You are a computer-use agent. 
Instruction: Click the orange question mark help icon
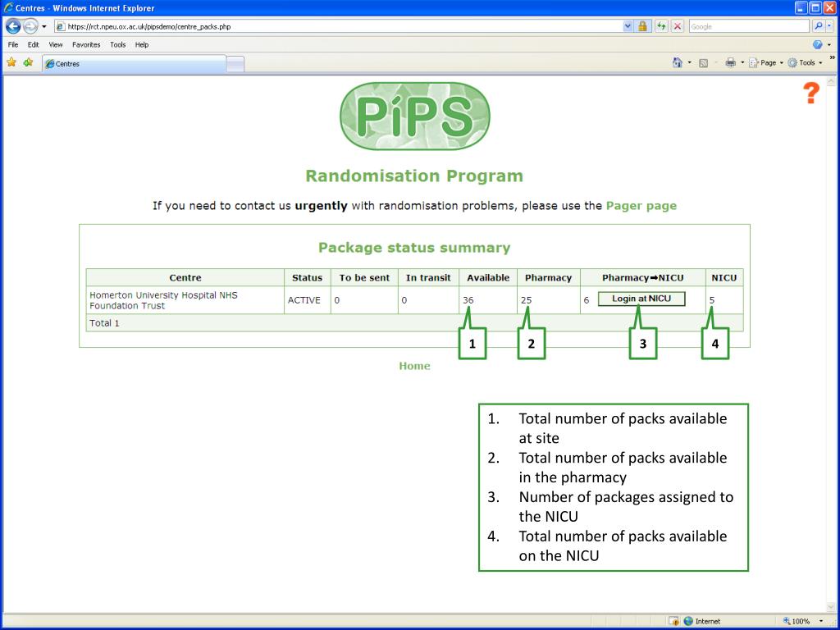pyautogui.click(x=811, y=94)
